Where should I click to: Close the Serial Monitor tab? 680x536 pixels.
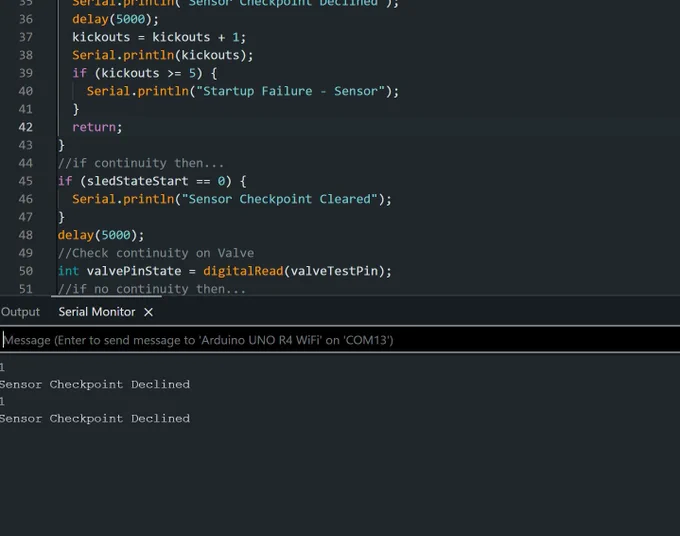pos(148,312)
